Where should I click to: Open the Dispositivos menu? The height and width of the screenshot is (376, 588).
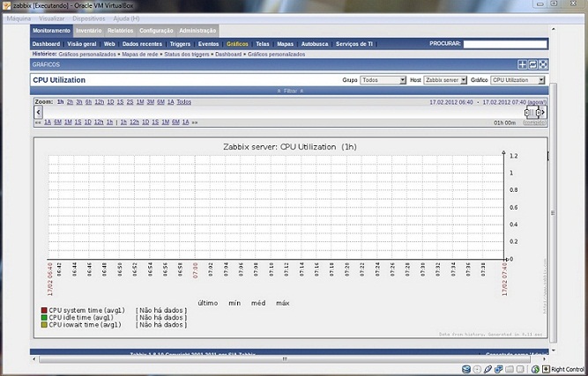click(89, 18)
